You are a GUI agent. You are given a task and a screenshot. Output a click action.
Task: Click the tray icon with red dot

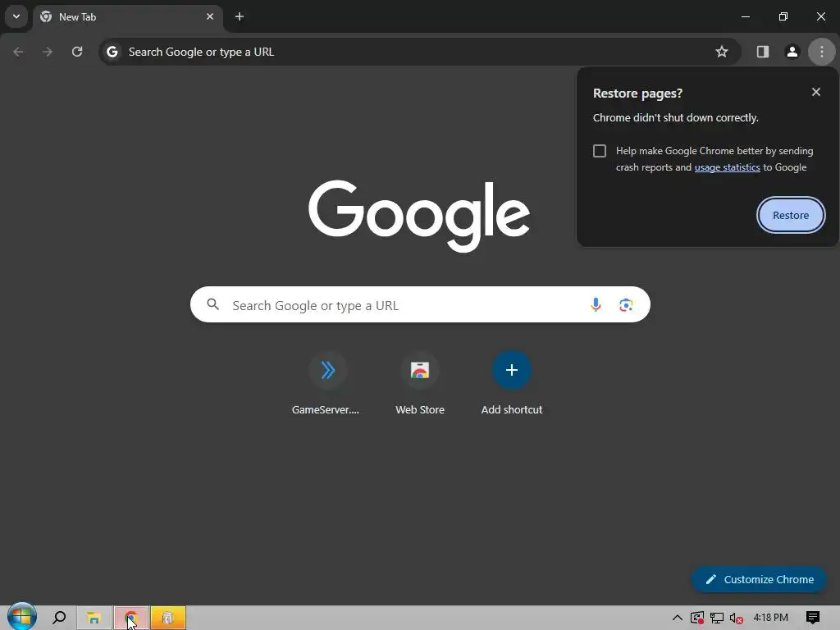(x=697, y=618)
